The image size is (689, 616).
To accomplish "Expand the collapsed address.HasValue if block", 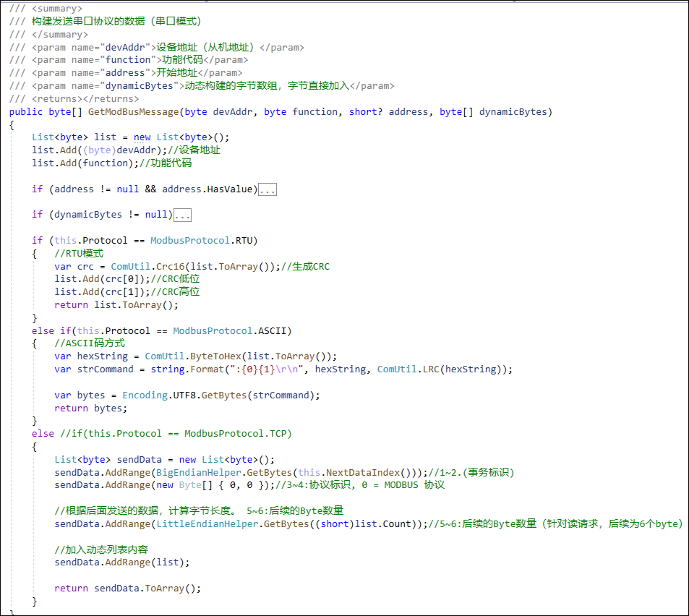I will (x=268, y=190).
